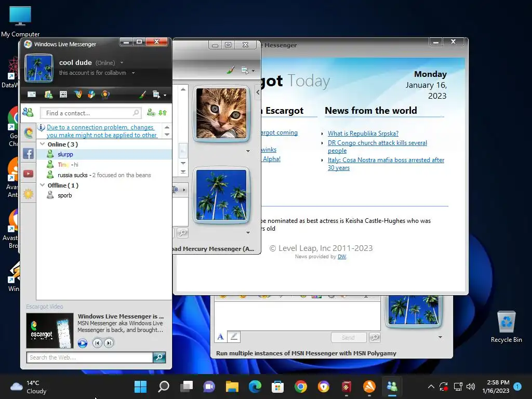Open the dropdown arrow below the kitten picture

pyautogui.click(x=248, y=151)
